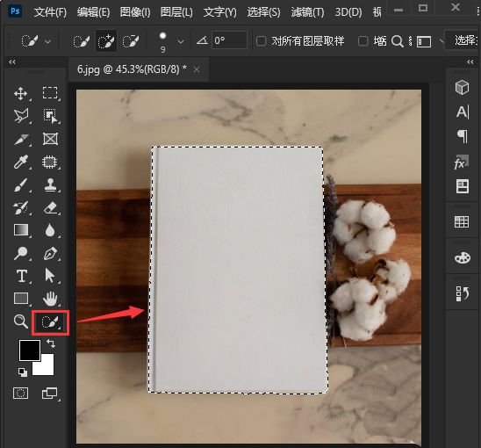Select the Hand tool
The height and width of the screenshot is (448, 481).
pos(50,299)
